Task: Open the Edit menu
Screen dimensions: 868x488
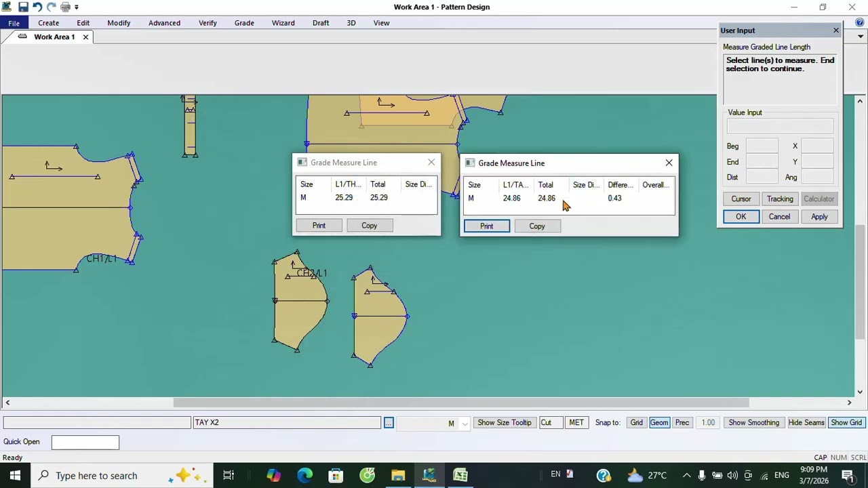Action: (83, 23)
